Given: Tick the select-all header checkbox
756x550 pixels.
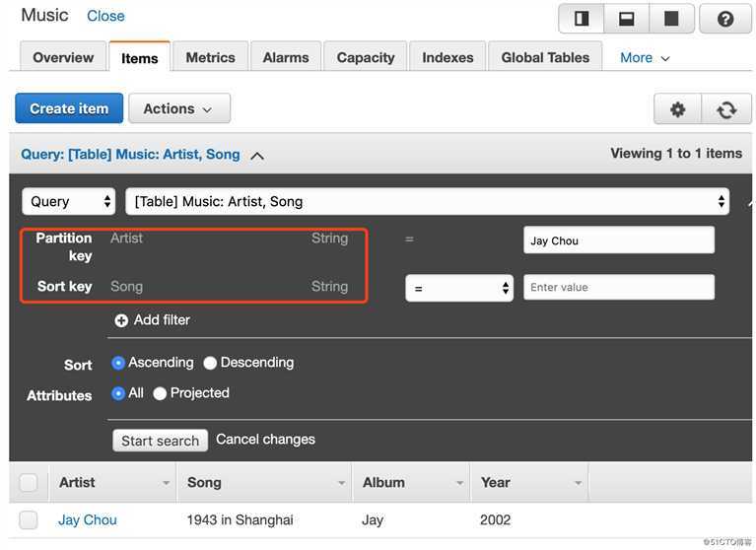Looking at the screenshot, I should click(x=29, y=483).
